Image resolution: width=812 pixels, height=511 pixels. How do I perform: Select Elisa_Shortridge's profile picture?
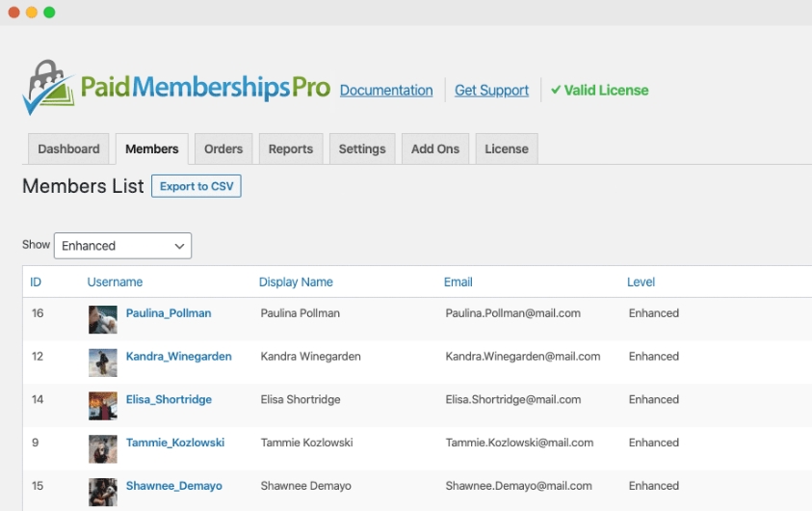(102, 405)
